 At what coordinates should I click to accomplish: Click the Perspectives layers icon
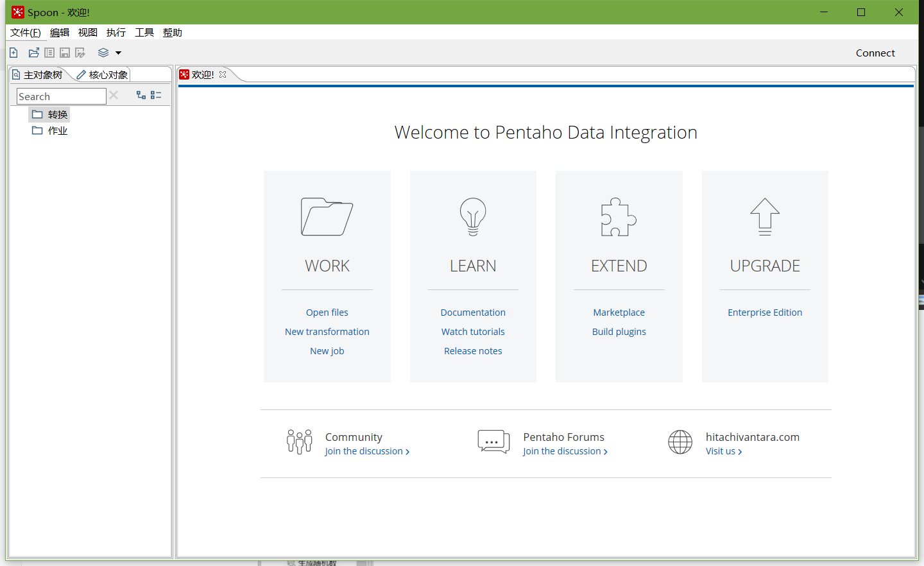pos(103,53)
